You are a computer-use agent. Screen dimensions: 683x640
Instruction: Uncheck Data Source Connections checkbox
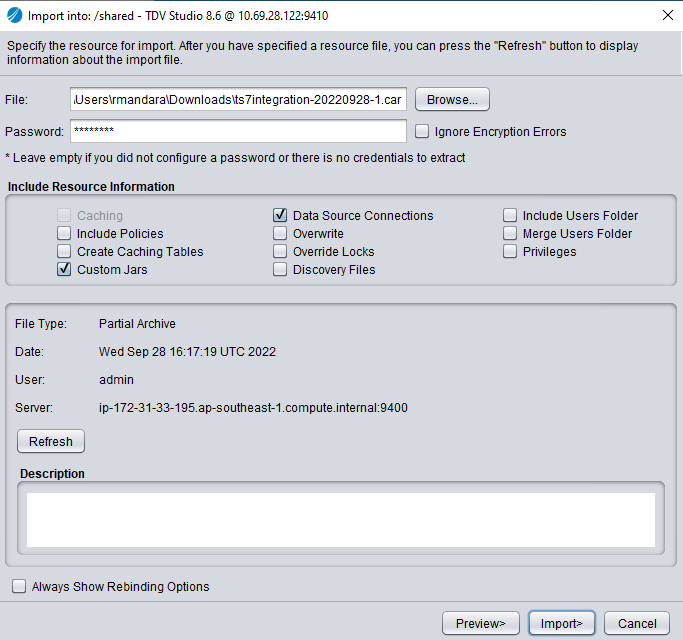click(x=280, y=215)
